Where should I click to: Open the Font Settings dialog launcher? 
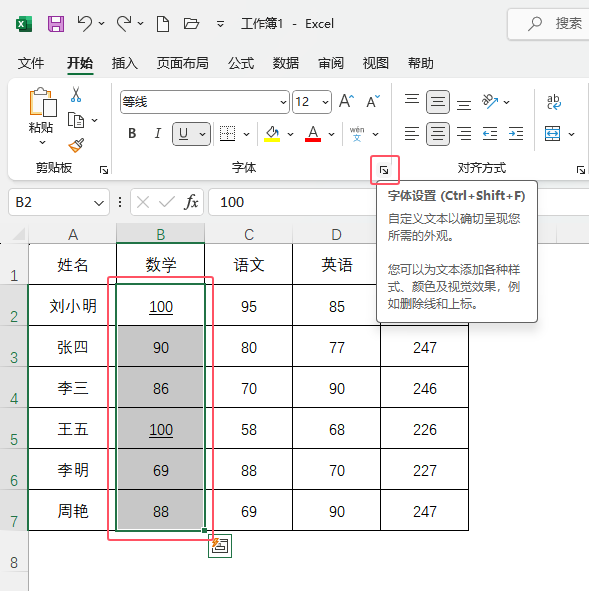tap(384, 170)
